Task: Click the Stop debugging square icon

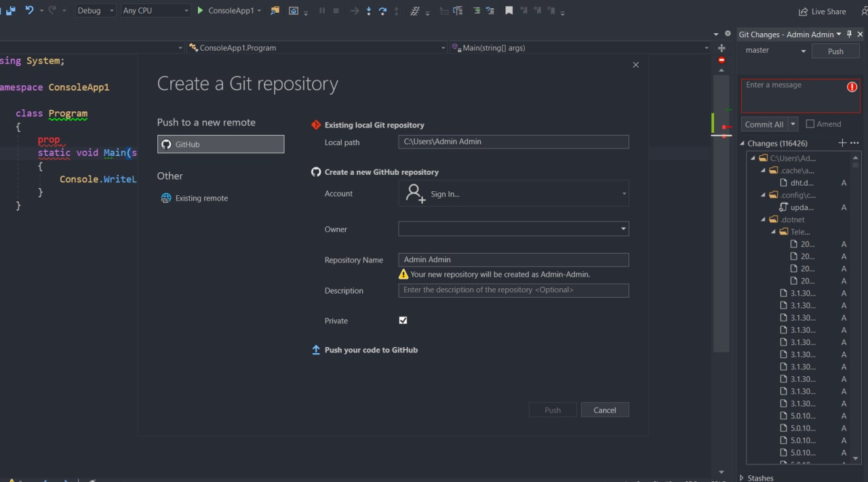Action: (336, 11)
